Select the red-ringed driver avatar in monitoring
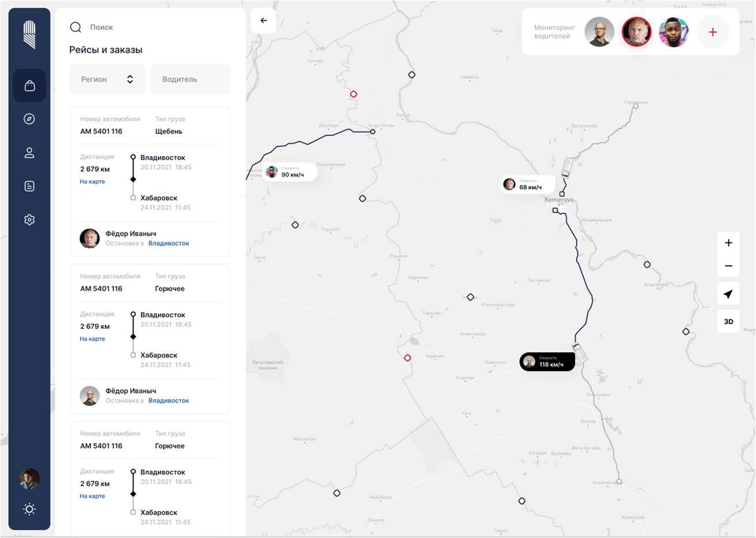The width and height of the screenshot is (756, 538). click(x=637, y=32)
